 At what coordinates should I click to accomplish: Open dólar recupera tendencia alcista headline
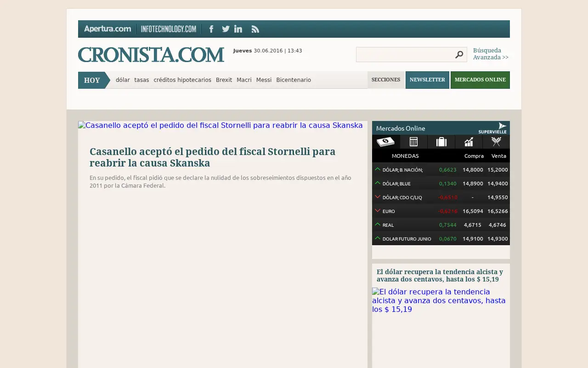tap(440, 276)
